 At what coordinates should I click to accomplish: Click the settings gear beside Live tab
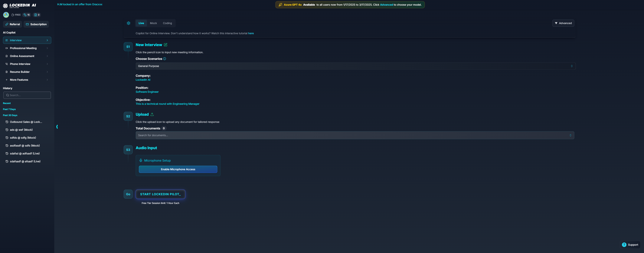129,23
